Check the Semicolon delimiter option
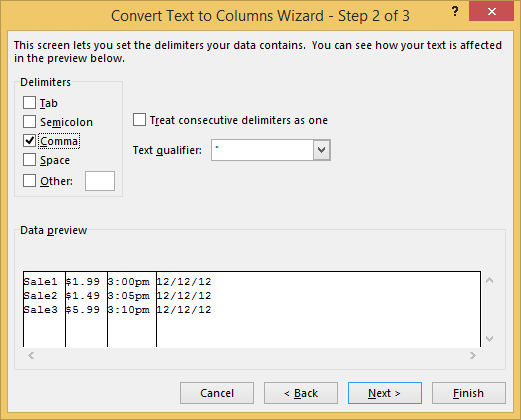The width and height of the screenshot is (521, 420). tap(29, 122)
